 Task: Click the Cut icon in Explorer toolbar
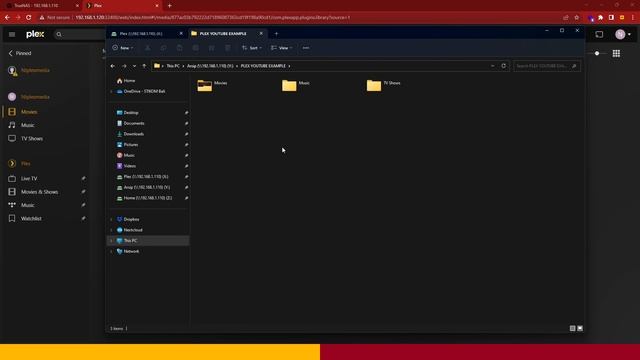click(147, 48)
